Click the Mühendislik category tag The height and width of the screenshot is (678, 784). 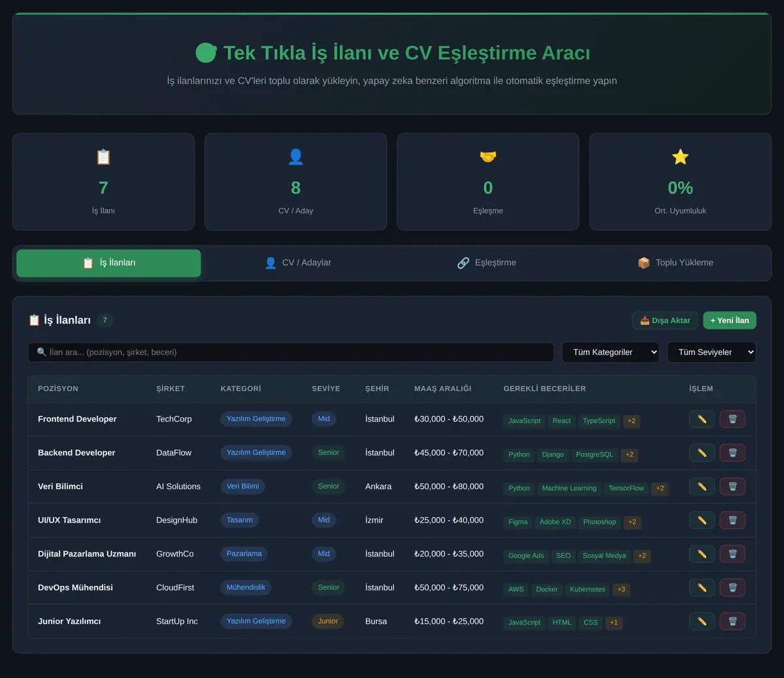[x=246, y=588]
